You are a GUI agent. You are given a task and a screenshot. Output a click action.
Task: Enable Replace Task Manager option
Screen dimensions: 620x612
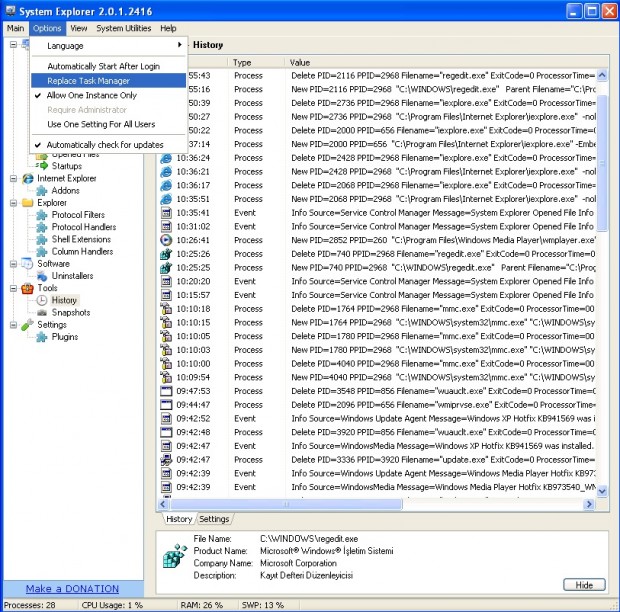point(108,81)
